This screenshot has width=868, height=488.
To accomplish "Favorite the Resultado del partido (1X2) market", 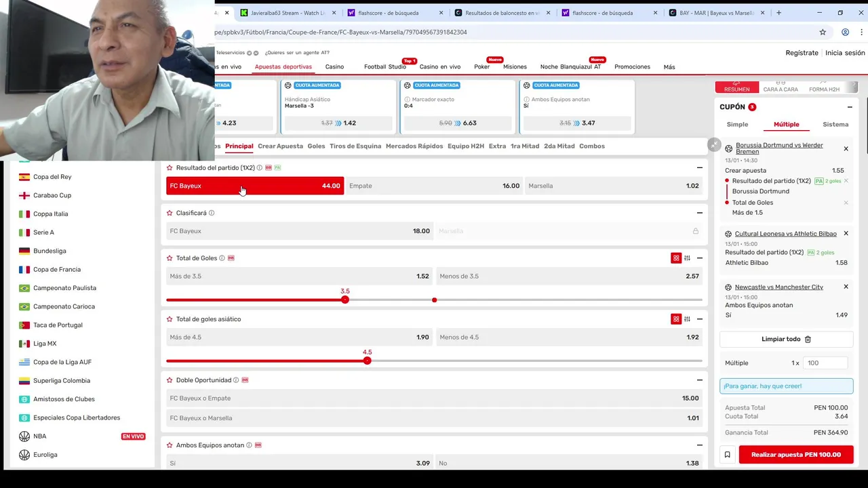I will pyautogui.click(x=170, y=167).
